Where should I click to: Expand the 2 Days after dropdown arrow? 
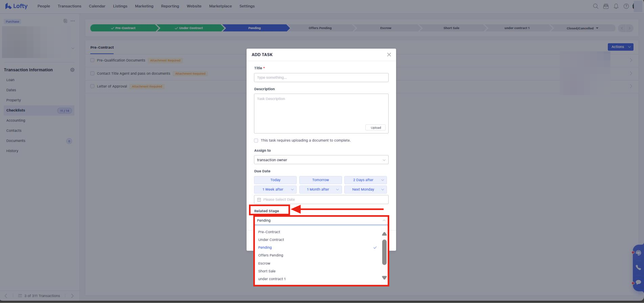click(383, 180)
